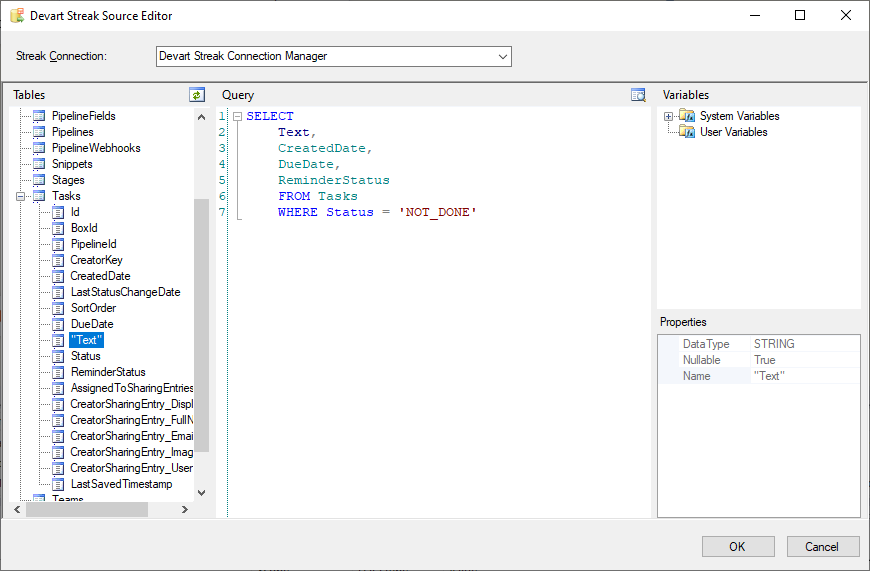
Task: Open the Streak Connection dropdown
Action: 503,56
